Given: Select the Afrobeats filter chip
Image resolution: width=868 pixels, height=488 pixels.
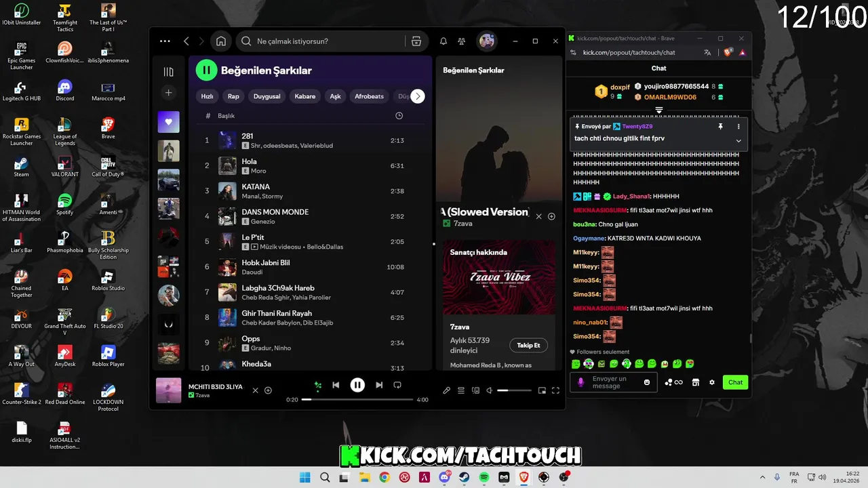Looking at the screenshot, I should [x=369, y=96].
